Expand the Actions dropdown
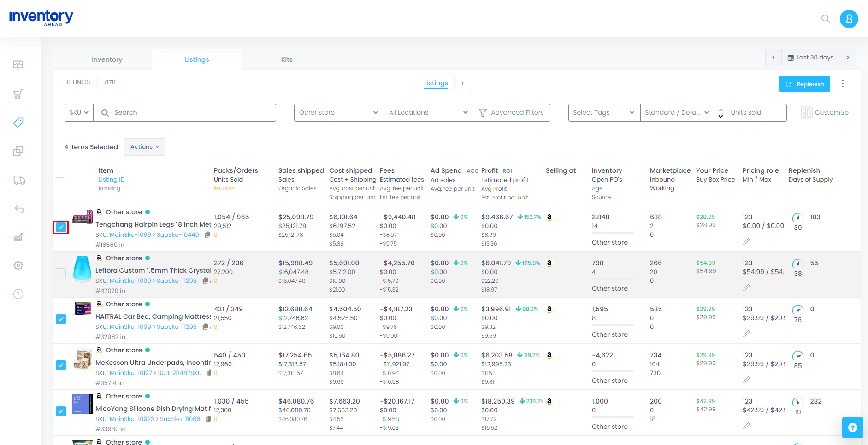The width and height of the screenshot is (868, 445). click(x=145, y=147)
